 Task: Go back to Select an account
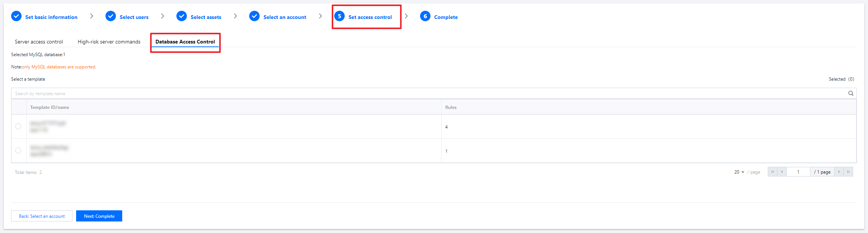(x=42, y=216)
